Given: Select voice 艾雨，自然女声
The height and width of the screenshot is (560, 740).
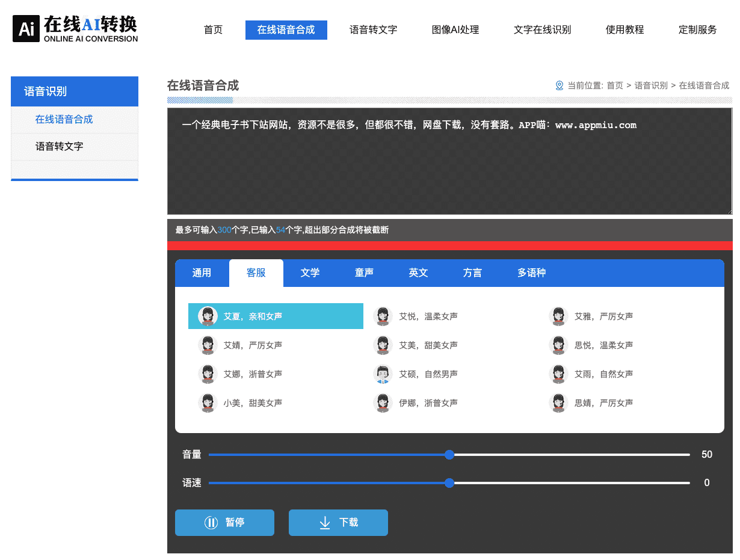Looking at the screenshot, I should tap(626, 374).
